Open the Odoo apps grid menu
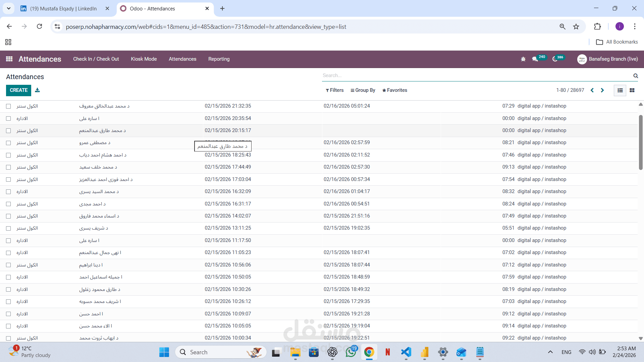The height and width of the screenshot is (362, 644). pos(9,59)
